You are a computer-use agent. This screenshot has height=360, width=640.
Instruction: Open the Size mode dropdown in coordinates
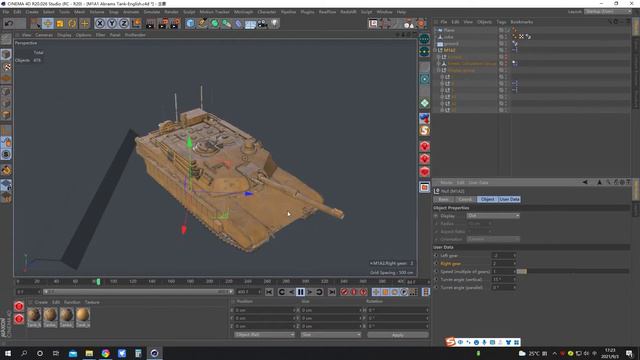coord(330,335)
